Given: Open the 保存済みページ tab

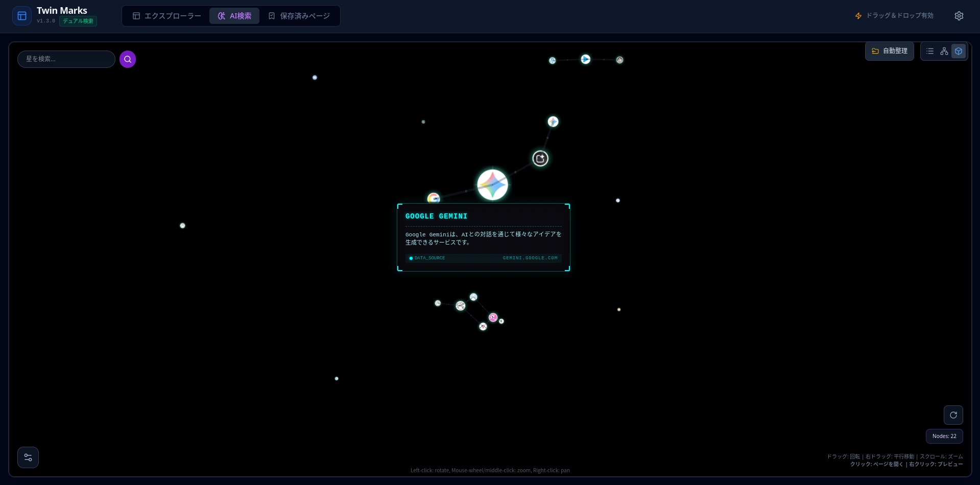Looking at the screenshot, I should pos(299,16).
